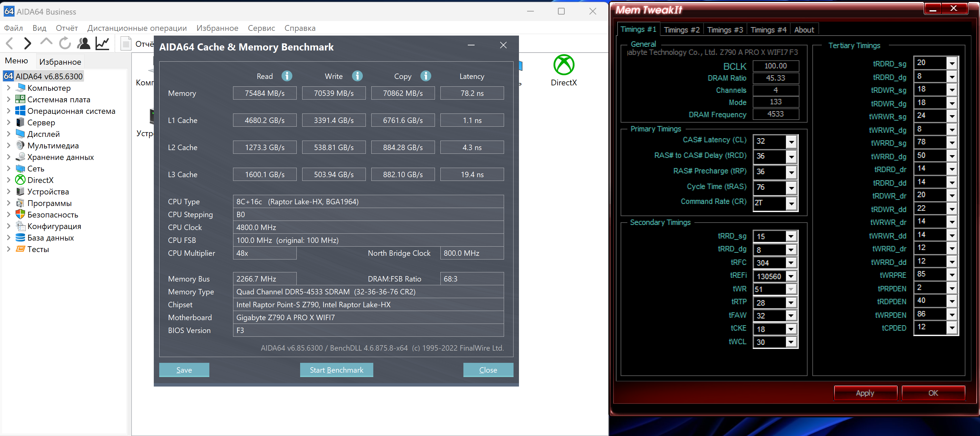Click the Write info icon
Viewport: 980px width, 436px height.
pos(357,76)
